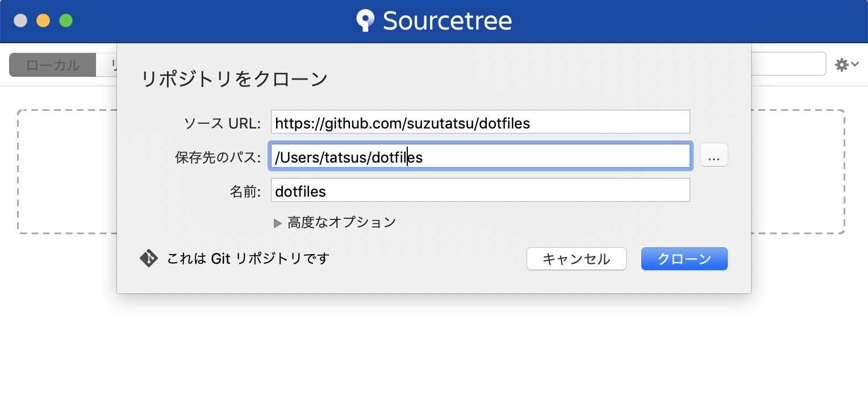This screenshot has width=868, height=415.
Task: Click the クローン button to start cloning
Action: [684, 259]
